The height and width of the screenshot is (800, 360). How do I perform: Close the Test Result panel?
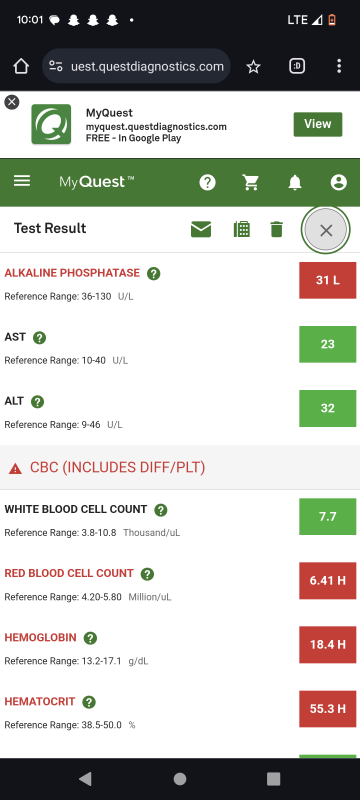(x=326, y=230)
